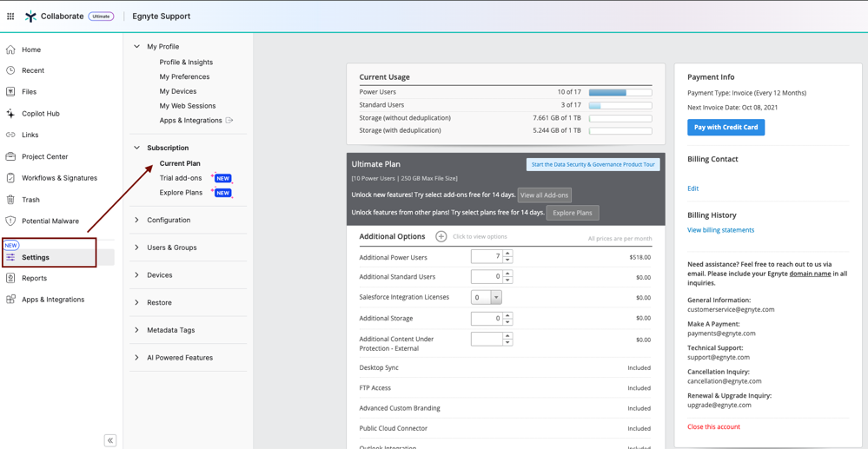Click the plus icon beside Additional Options

coord(441,236)
